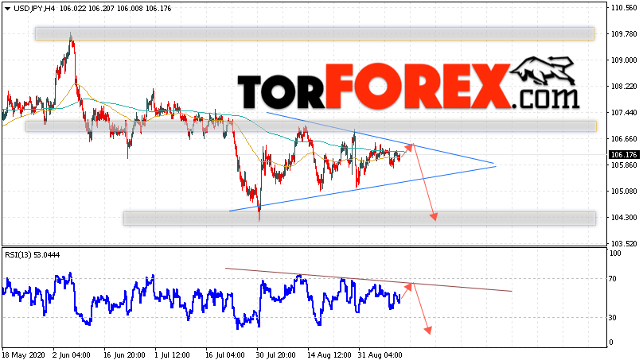This screenshot has width=643, height=364.
Task: Click the 16 Jun 20:00 time label
Action: 124,355
